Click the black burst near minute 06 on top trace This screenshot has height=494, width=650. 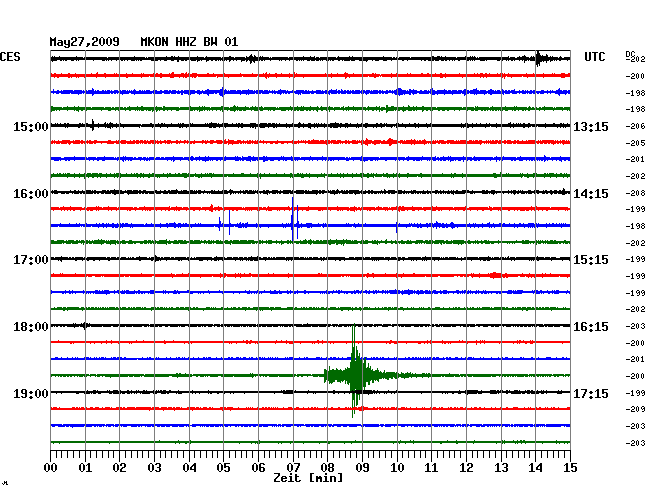[252, 58]
